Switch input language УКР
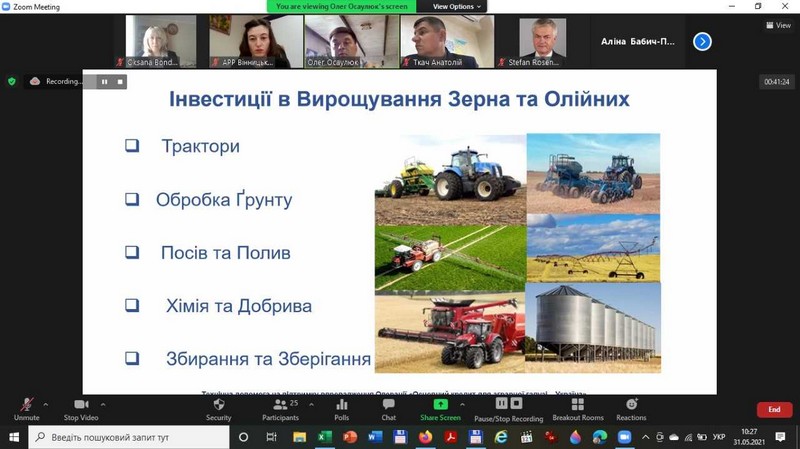 719,437
